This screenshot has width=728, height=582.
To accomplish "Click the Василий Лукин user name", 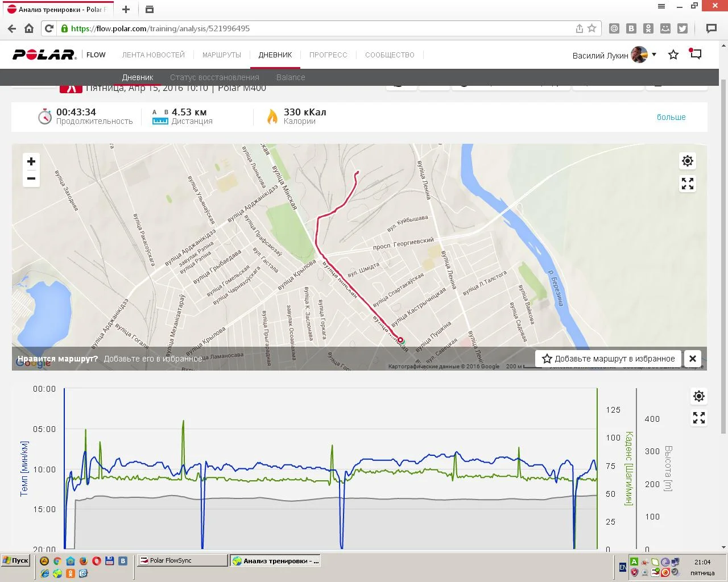I will pos(601,55).
